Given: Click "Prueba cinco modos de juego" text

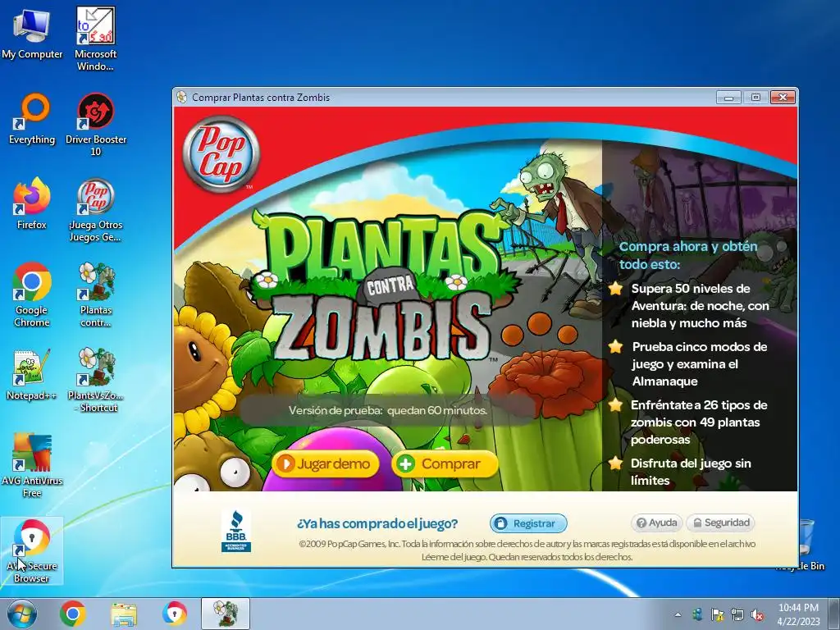Looking at the screenshot, I should pyautogui.click(x=700, y=363).
